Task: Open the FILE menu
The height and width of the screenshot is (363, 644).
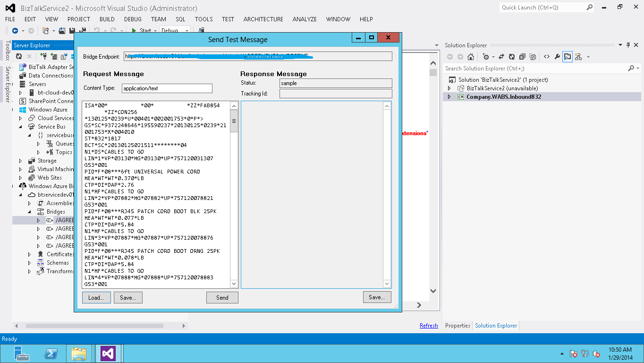Action: click(x=10, y=19)
